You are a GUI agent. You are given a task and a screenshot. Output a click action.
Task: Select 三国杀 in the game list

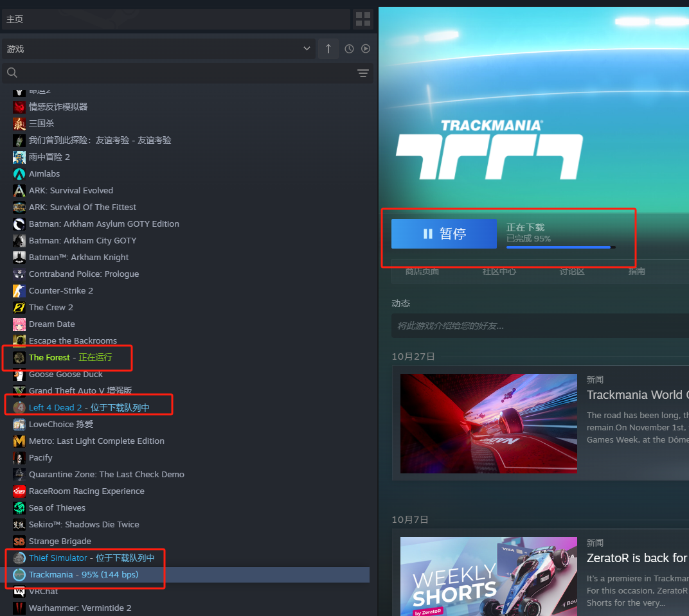41,123
